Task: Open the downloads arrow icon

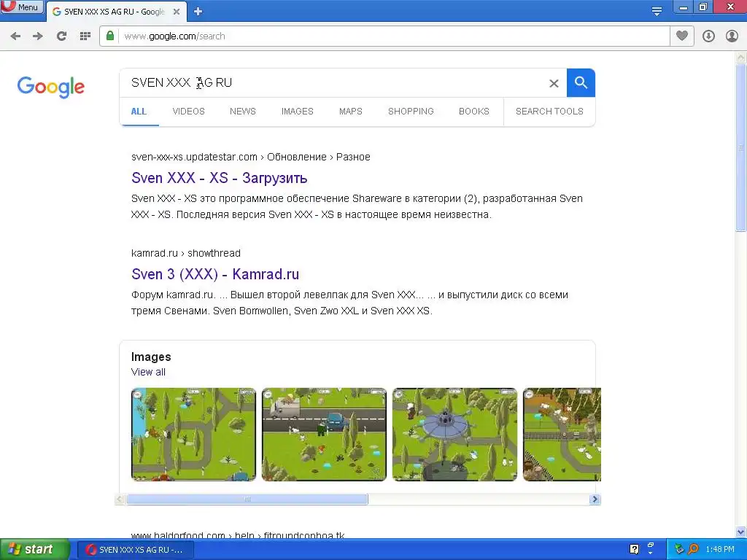Action: (708, 36)
